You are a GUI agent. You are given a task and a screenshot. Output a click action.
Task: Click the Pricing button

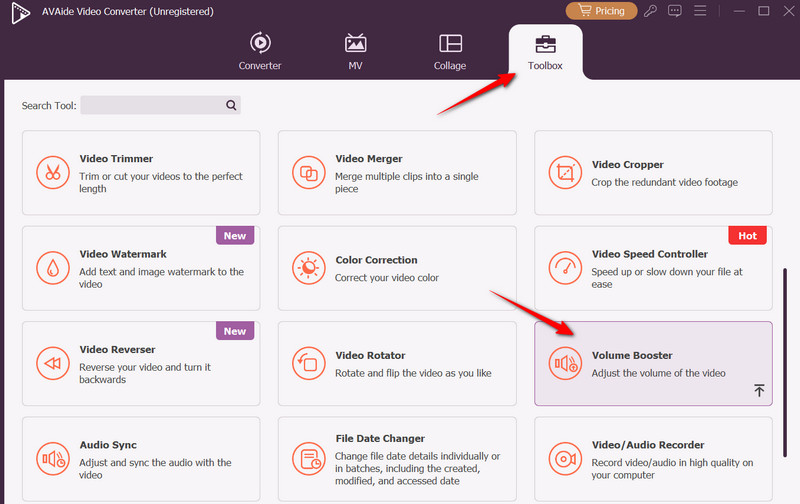click(x=601, y=11)
